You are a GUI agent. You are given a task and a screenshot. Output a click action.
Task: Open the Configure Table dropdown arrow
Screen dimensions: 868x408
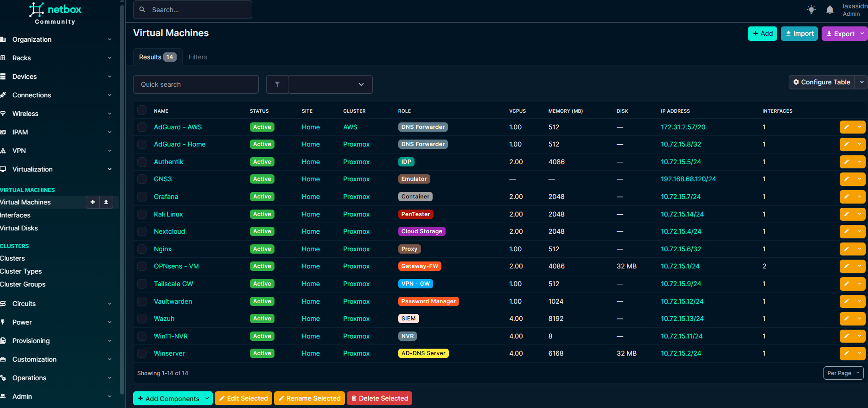[862, 82]
